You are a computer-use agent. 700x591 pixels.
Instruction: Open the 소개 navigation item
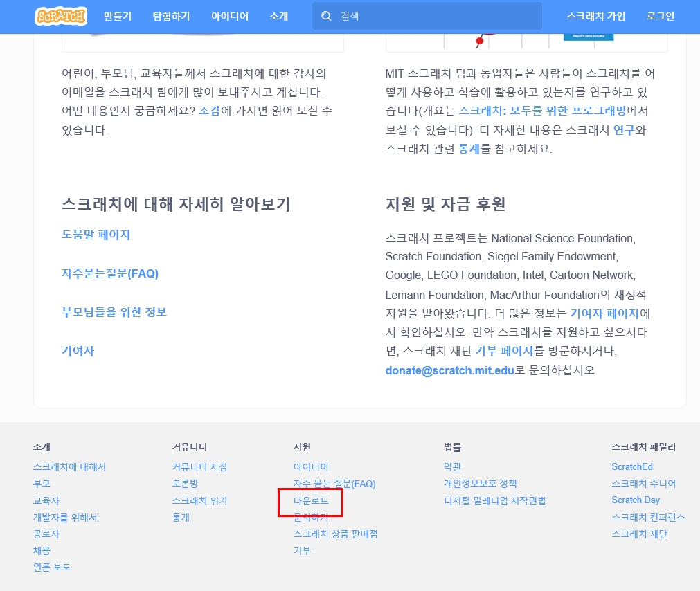click(x=279, y=17)
